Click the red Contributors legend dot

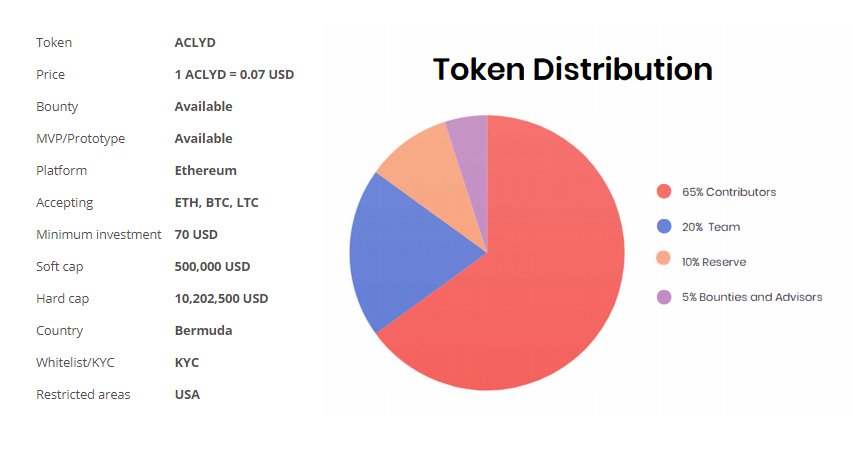pyautogui.click(x=663, y=192)
